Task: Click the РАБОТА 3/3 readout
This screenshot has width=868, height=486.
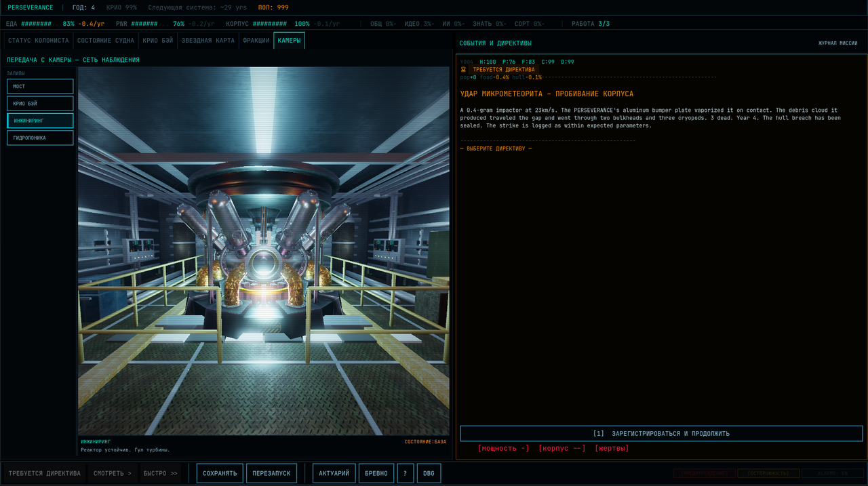Action: click(x=591, y=24)
